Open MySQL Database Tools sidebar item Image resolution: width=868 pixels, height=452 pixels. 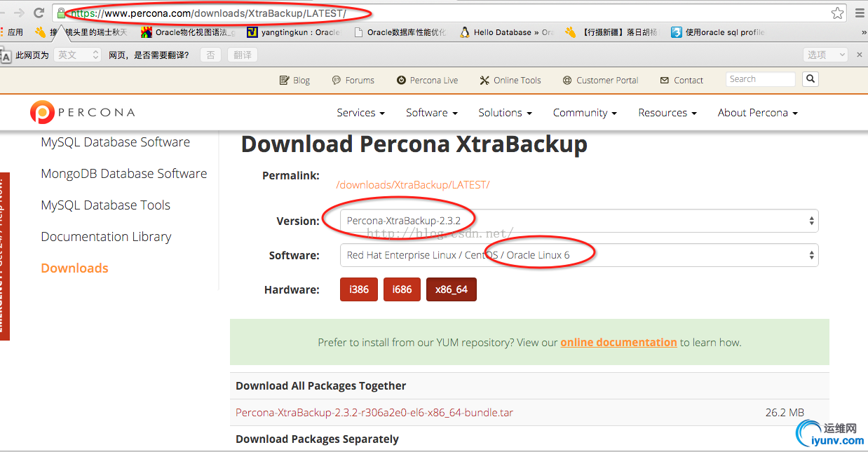(x=106, y=205)
